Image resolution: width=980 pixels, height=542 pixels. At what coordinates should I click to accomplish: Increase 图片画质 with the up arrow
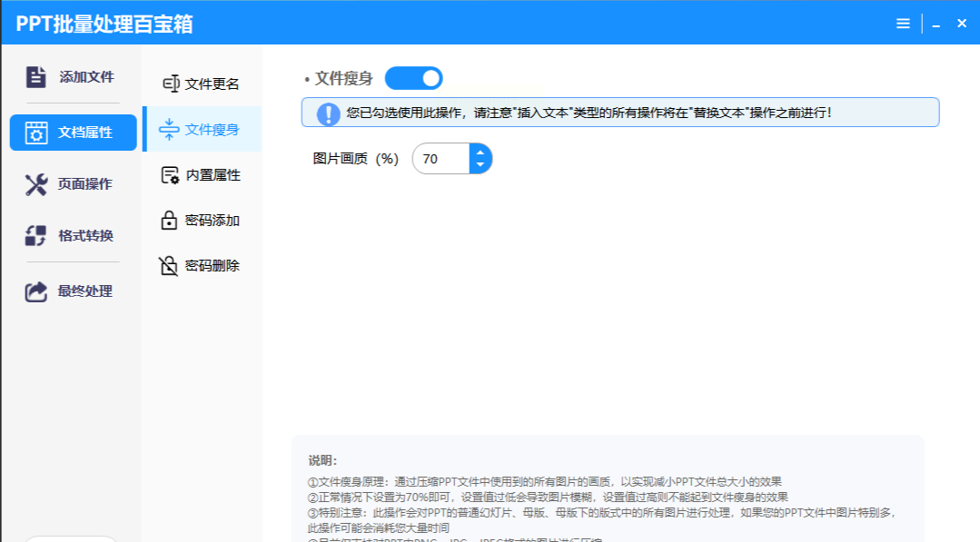pos(480,153)
